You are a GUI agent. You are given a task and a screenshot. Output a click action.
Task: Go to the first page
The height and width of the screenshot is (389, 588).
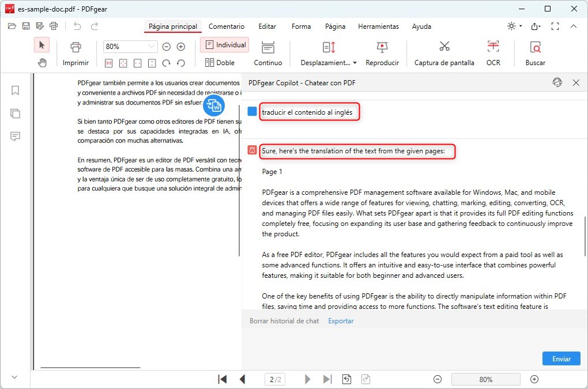coord(223,379)
